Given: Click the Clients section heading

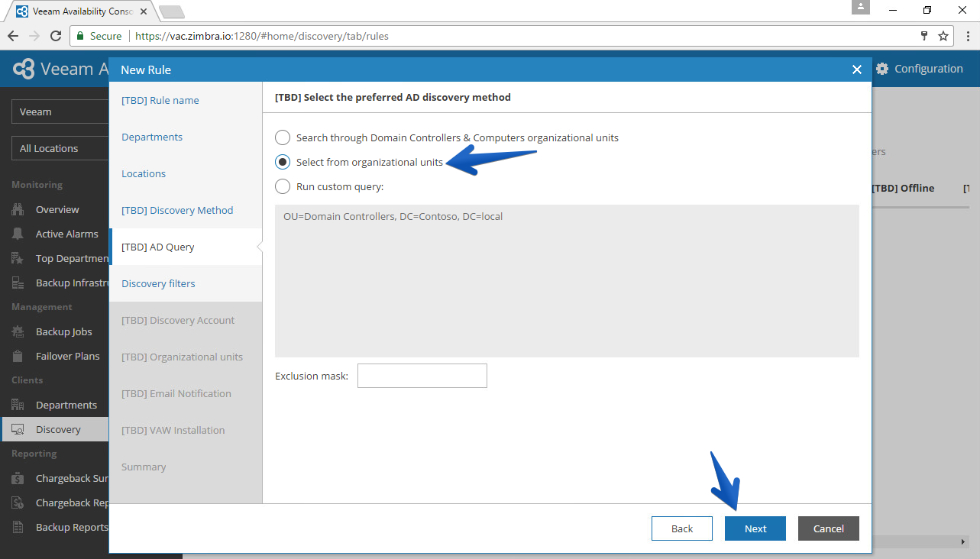Looking at the screenshot, I should 27,380.
